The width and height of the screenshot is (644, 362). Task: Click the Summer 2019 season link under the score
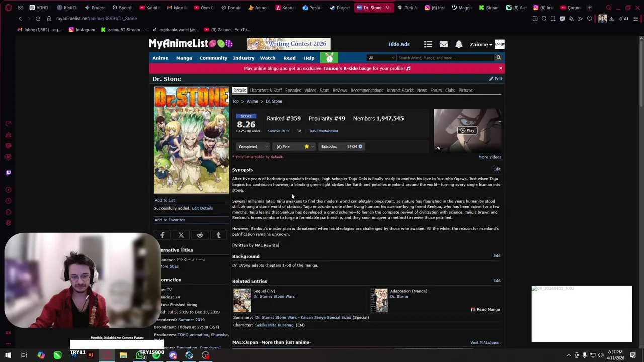click(278, 131)
